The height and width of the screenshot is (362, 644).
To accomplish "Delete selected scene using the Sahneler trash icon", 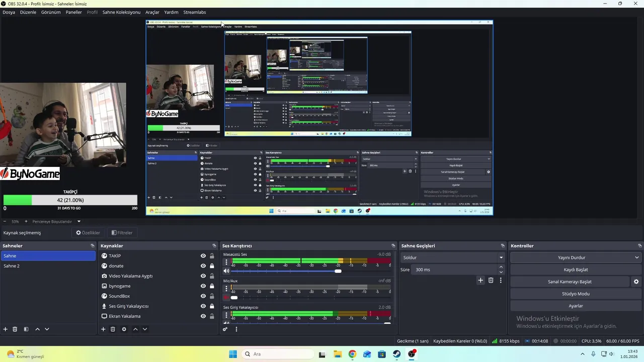I will [15, 329].
